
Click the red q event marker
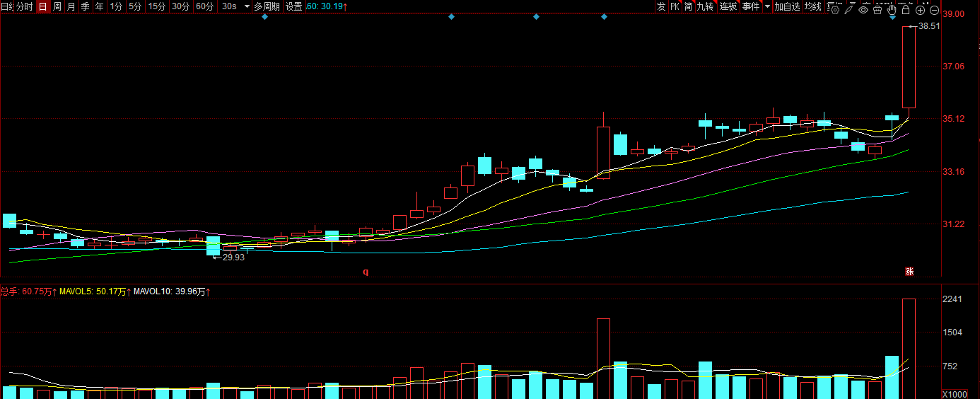pyautogui.click(x=366, y=271)
